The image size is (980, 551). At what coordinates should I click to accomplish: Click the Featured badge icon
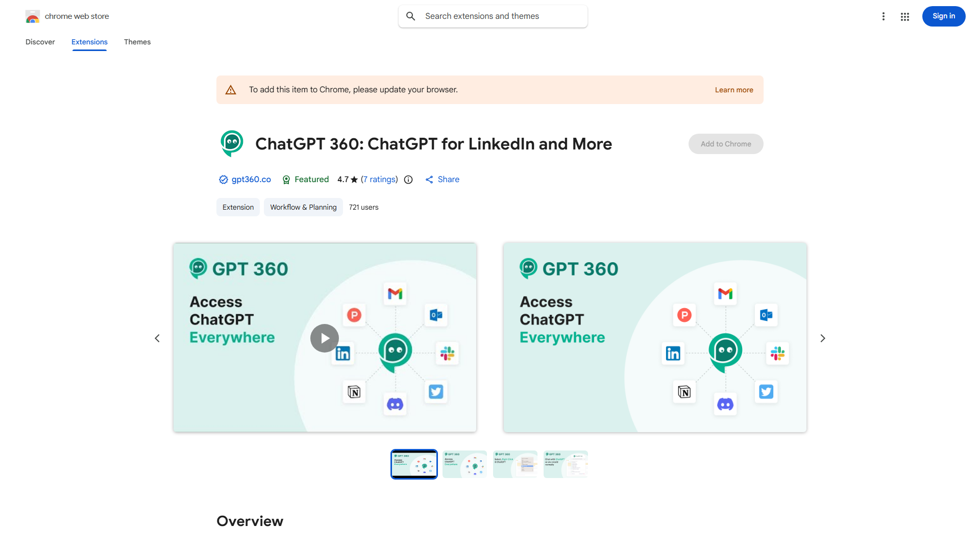pos(286,180)
